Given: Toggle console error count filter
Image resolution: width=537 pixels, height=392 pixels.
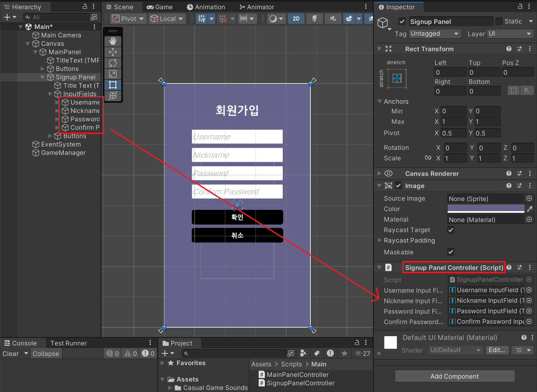Looking at the screenshot, I should pyautogui.click(x=148, y=353).
